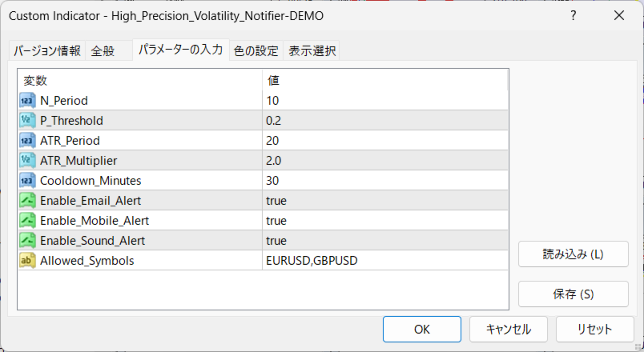Click the integer icon beside Cooldown_Minutes
The image size is (644, 352).
click(28, 181)
